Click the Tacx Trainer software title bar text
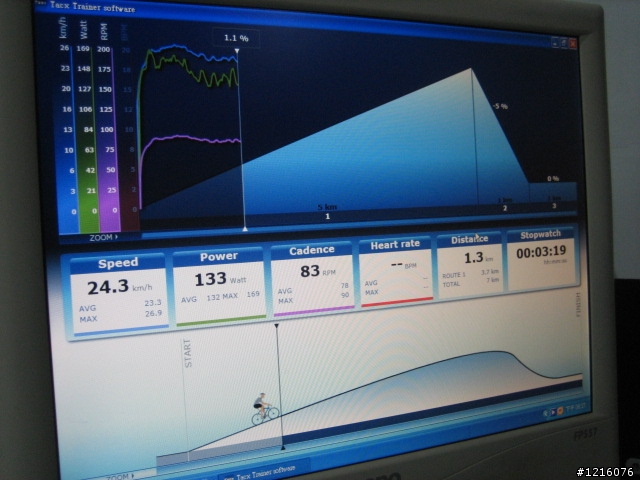The image size is (640, 480). (92, 7)
